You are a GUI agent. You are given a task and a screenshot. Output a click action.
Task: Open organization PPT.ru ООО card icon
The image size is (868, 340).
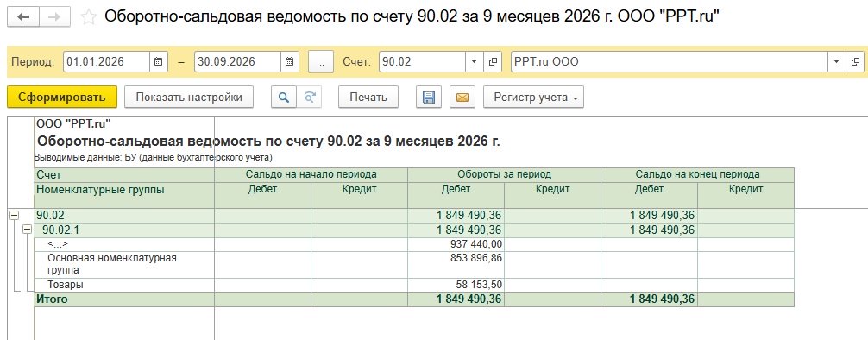pos(855,61)
